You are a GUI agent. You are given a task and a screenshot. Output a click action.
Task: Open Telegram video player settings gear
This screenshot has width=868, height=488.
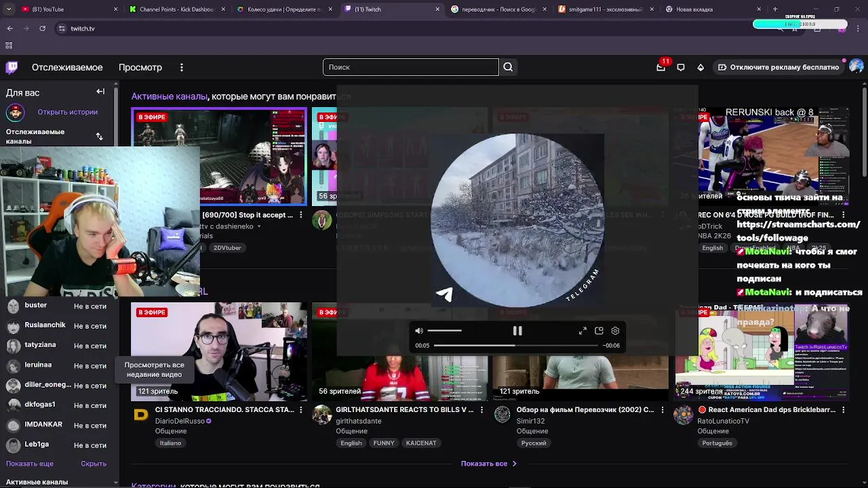[615, 331]
